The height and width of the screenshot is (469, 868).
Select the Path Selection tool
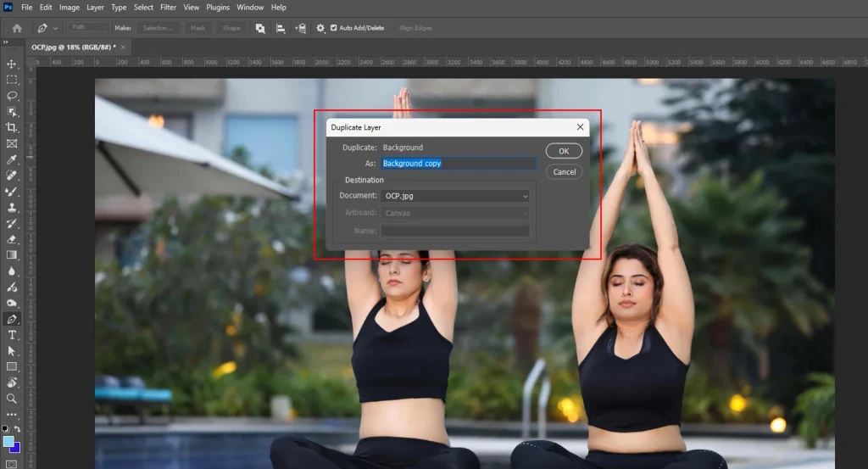coord(12,351)
